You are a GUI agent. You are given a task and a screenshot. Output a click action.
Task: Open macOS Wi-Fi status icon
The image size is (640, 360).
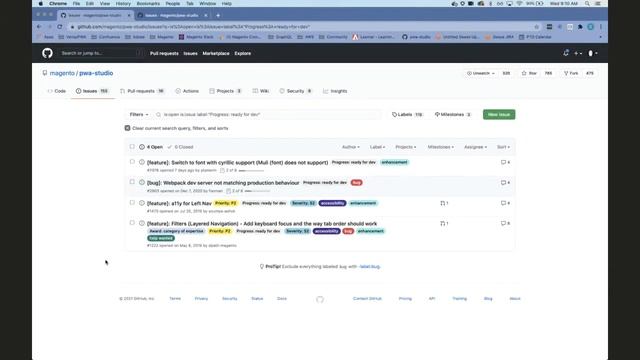point(520,4)
